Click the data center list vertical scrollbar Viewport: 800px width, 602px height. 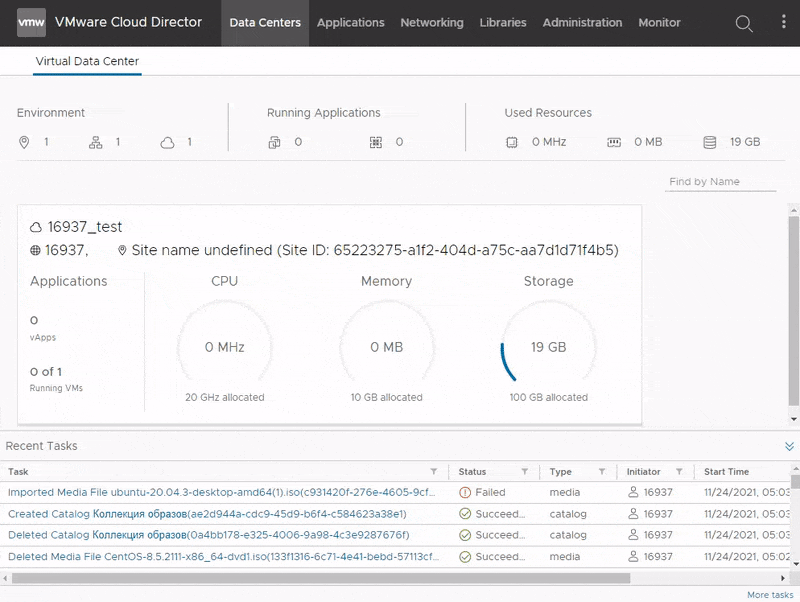pyautogui.click(x=794, y=310)
